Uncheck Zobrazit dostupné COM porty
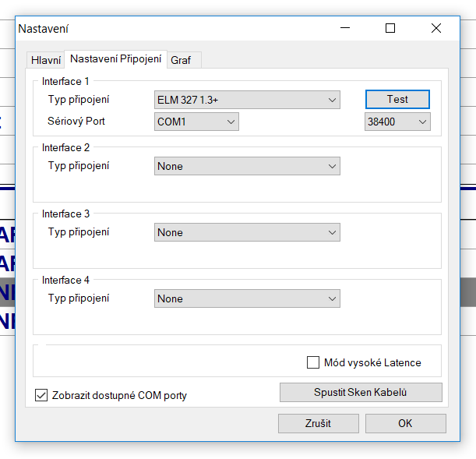The image size is (476, 459). tap(42, 395)
